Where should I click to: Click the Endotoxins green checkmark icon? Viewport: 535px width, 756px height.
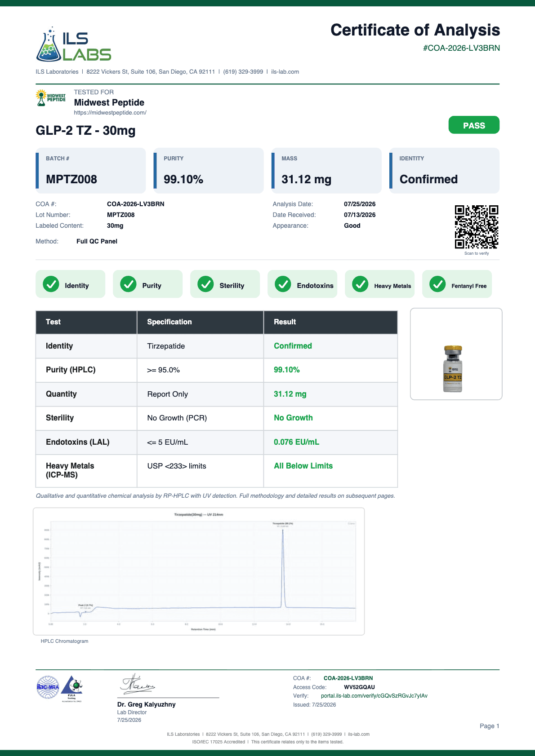point(283,284)
